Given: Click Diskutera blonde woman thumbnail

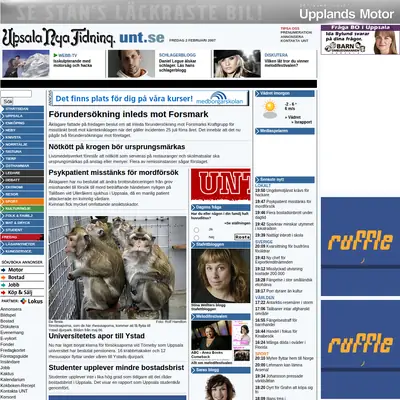Looking at the screenshot, I should pyautogui.click(x=237, y=64).
